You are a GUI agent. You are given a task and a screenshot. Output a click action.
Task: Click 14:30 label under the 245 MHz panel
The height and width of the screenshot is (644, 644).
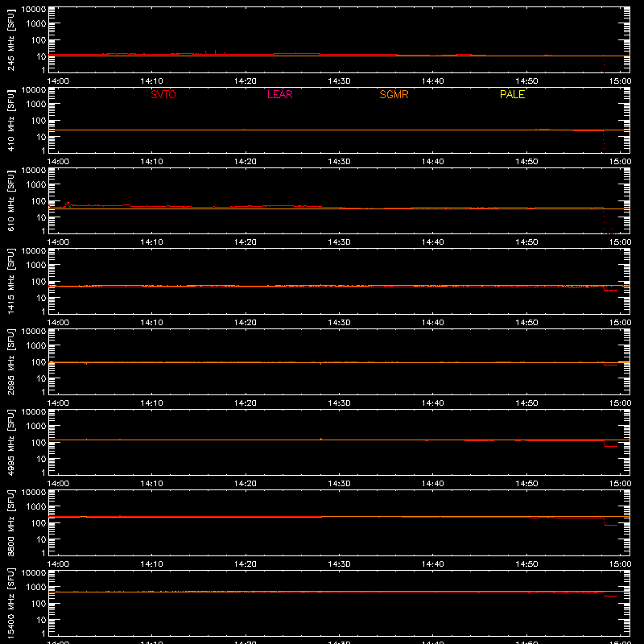339,81
